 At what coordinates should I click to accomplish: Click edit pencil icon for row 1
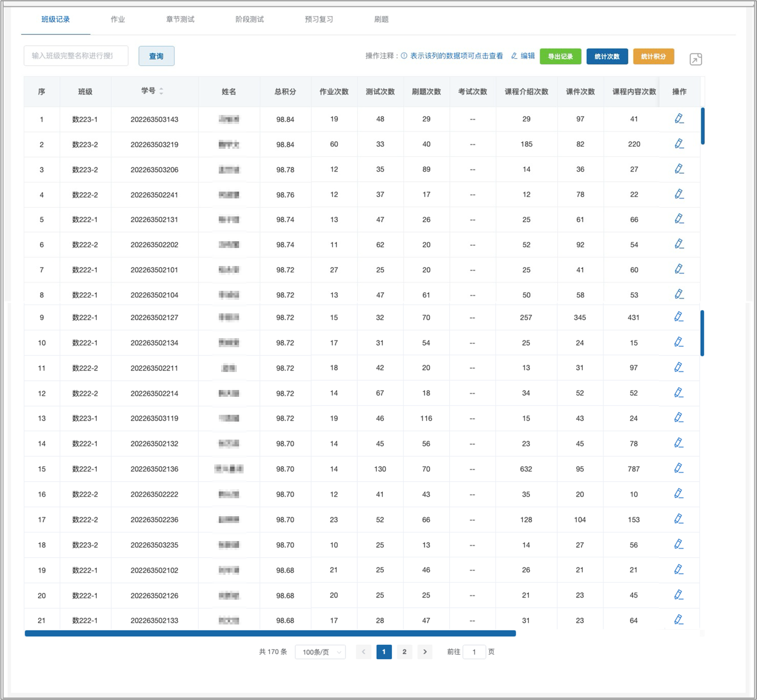pyautogui.click(x=679, y=119)
